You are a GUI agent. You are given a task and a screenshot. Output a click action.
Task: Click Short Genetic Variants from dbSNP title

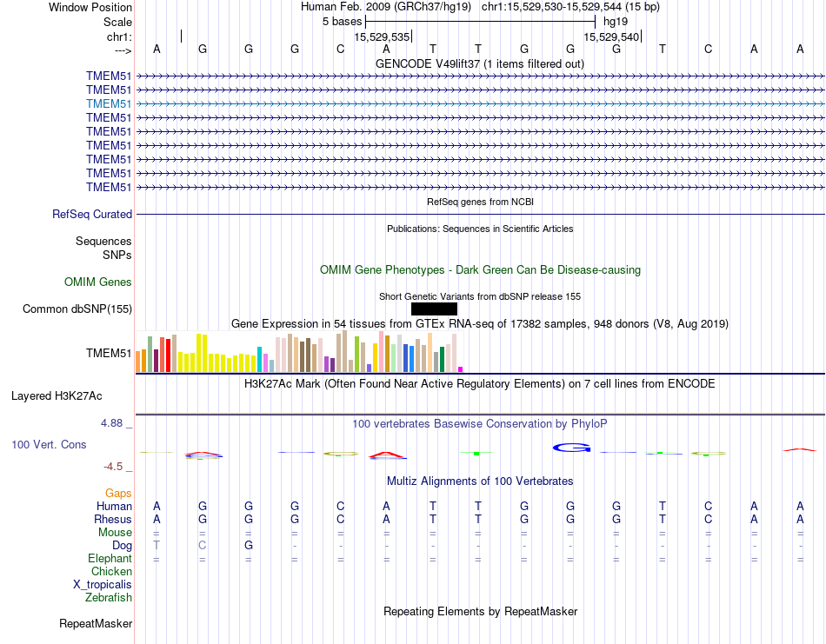tap(480, 296)
